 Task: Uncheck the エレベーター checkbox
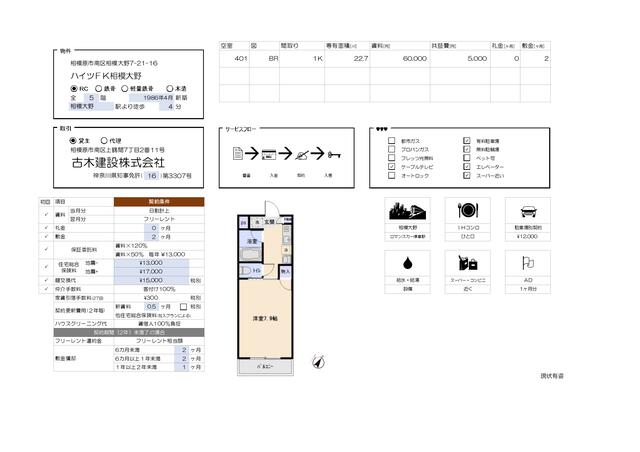tap(467, 167)
